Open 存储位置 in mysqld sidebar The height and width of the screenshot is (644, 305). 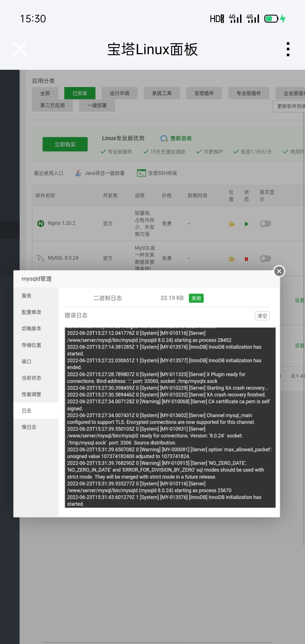pos(36,345)
